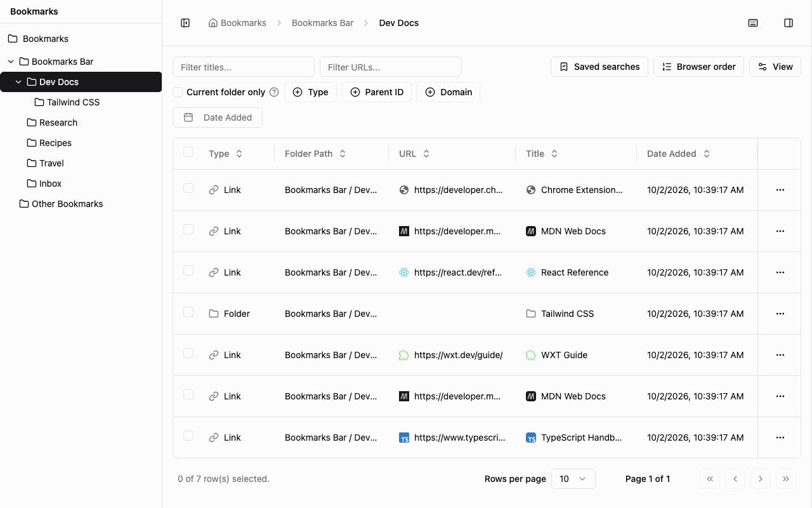Viewport: 812px width, 508px height.
Task: Open the Date Added date picker
Action: pyautogui.click(x=218, y=117)
